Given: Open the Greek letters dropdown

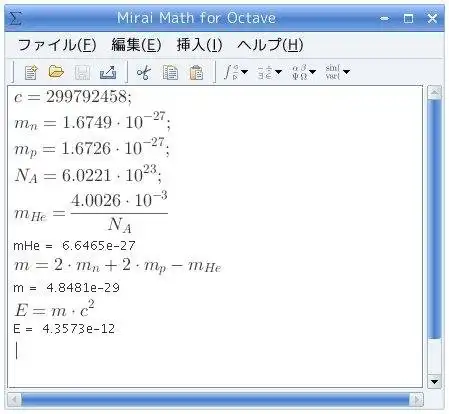Looking at the screenshot, I should pyautogui.click(x=304, y=72).
